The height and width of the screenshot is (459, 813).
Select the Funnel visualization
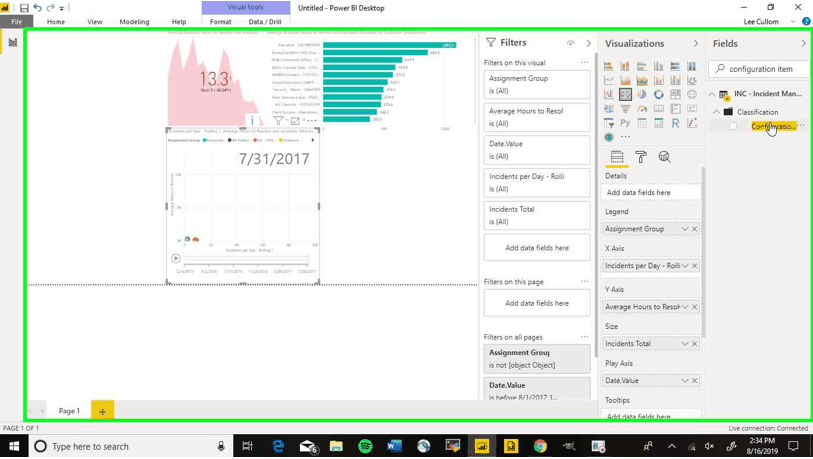click(625, 109)
